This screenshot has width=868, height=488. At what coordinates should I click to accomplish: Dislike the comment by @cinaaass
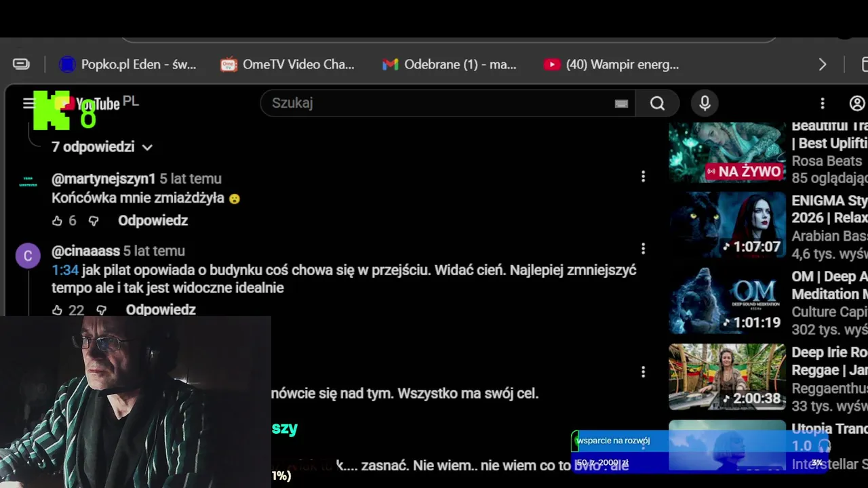click(x=101, y=310)
